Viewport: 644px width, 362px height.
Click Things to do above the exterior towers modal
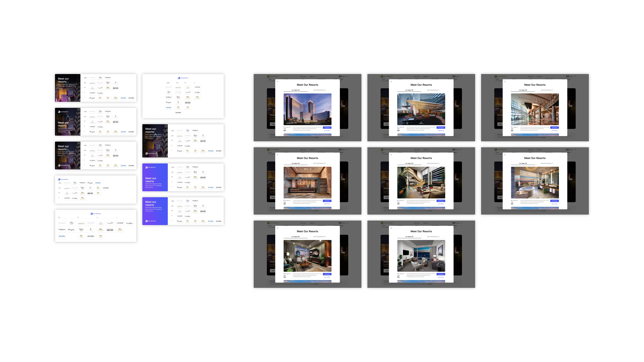[x=312, y=76]
